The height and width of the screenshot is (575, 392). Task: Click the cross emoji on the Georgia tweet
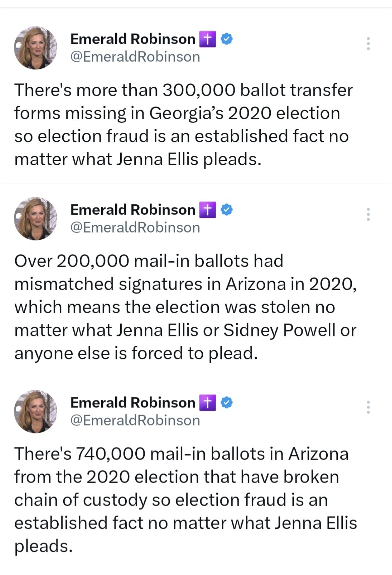click(x=207, y=39)
